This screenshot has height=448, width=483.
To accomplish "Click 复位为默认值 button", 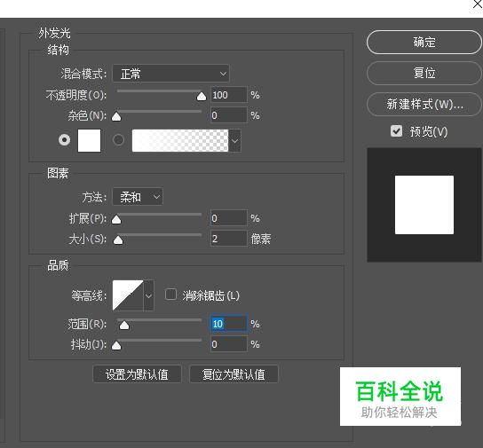I will tap(234, 374).
